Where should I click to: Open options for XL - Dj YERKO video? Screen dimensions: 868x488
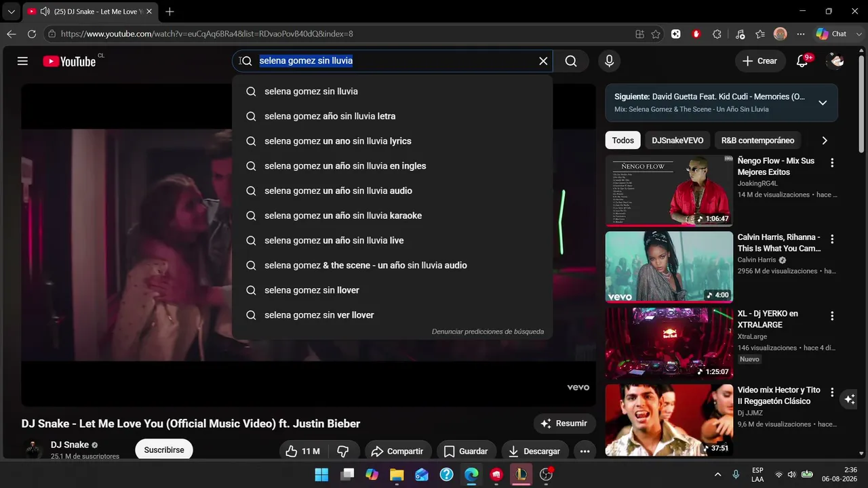pos(832,316)
